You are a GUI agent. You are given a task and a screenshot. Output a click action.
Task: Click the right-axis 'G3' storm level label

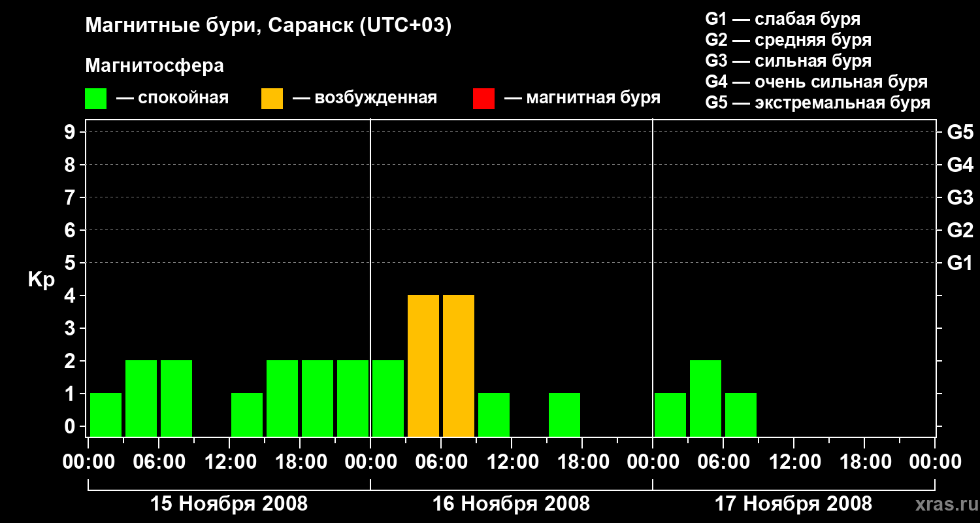click(x=960, y=197)
